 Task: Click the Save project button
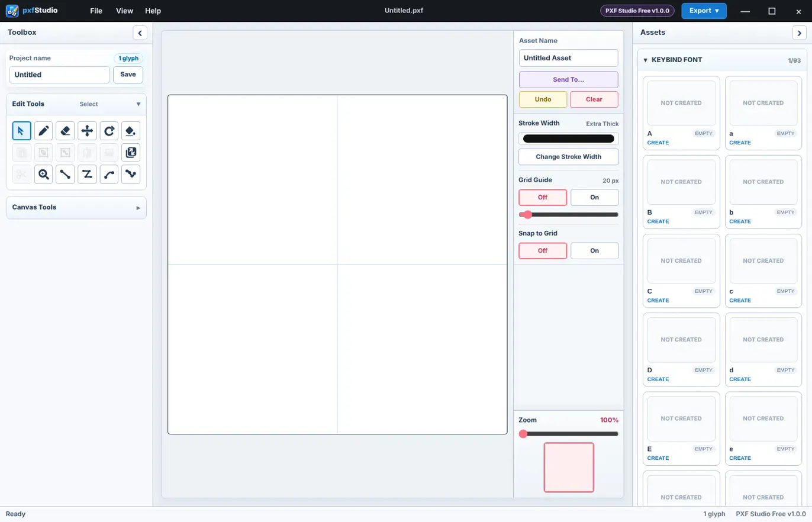click(128, 75)
